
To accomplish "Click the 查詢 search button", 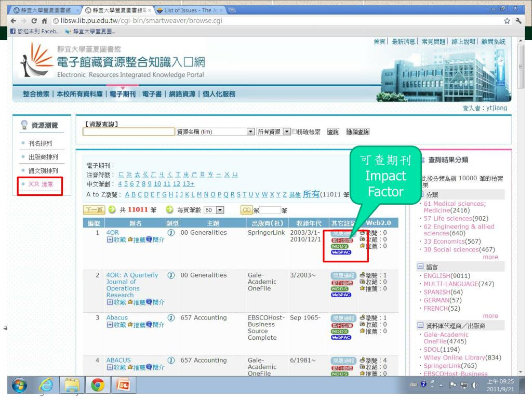I will tap(333, 131).
